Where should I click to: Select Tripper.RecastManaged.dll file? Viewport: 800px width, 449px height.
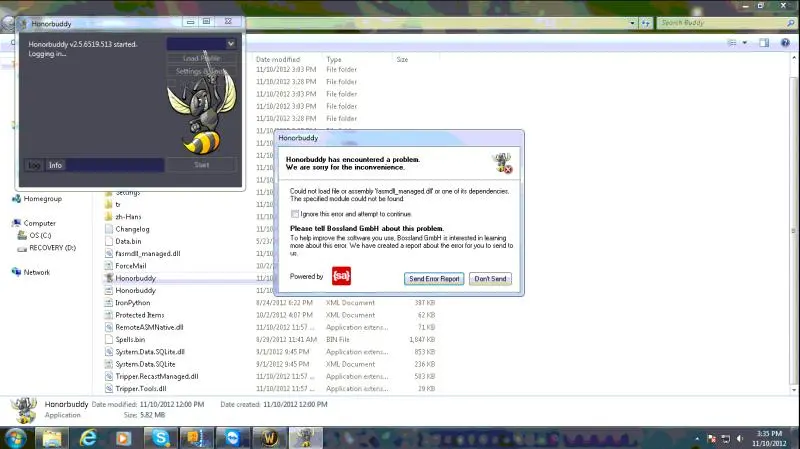coord(157,376)
